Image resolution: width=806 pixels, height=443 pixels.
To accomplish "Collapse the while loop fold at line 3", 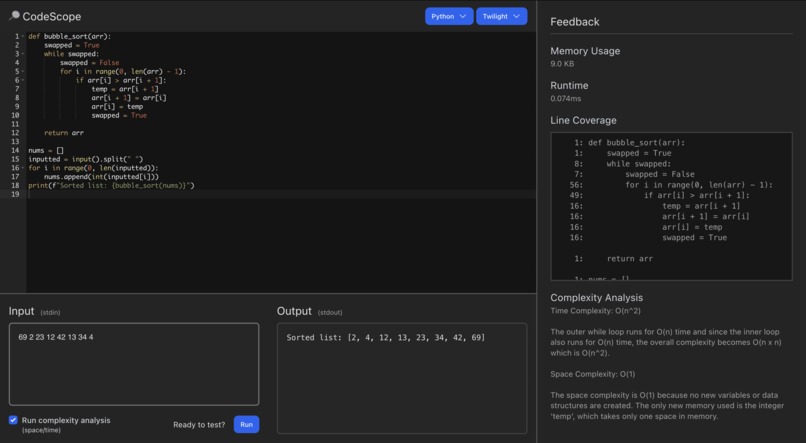I will point(23,54).
